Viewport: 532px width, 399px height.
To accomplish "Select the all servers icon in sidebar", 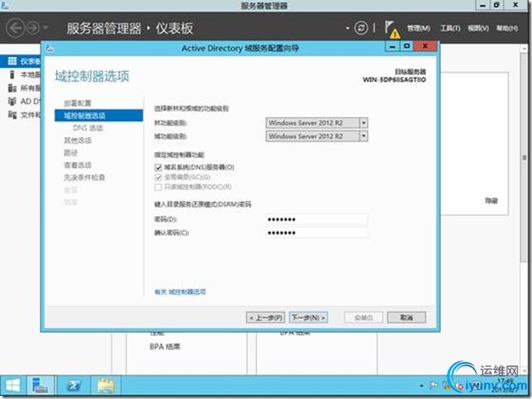I will point(12,88).
